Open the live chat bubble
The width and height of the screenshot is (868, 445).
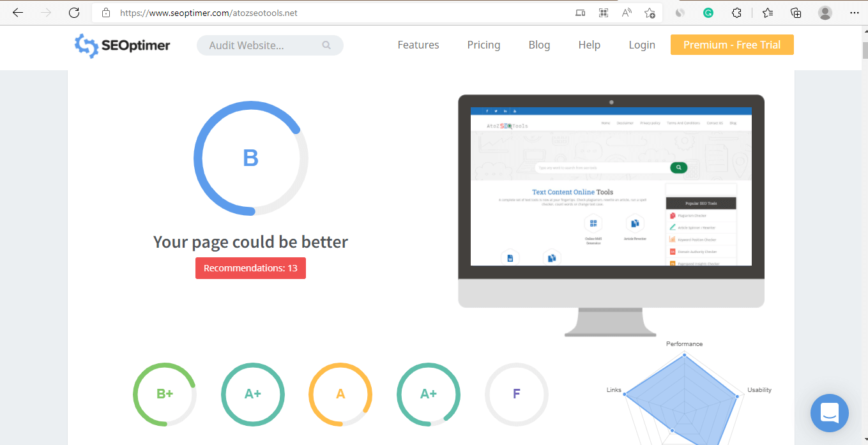[829, 413]
